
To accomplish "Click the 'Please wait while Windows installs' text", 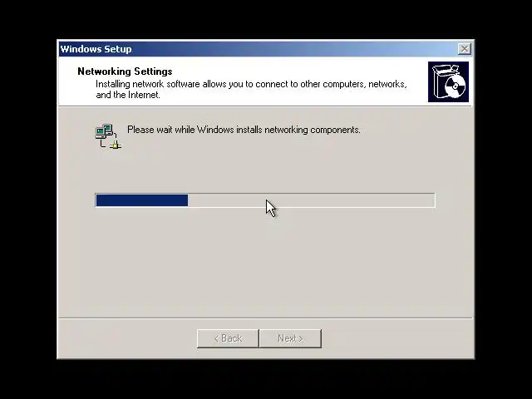I will pos(244,130).
